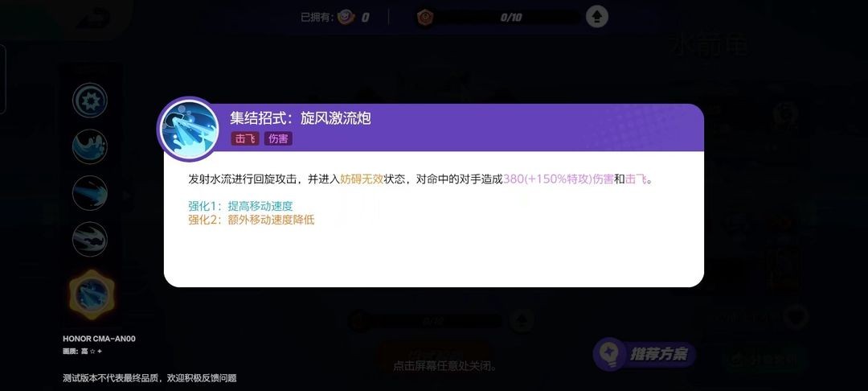Screen dimensions: 868x391
Task: Click the 旋风激流炮 skill icon in the popup
Action: click(190, 130)
